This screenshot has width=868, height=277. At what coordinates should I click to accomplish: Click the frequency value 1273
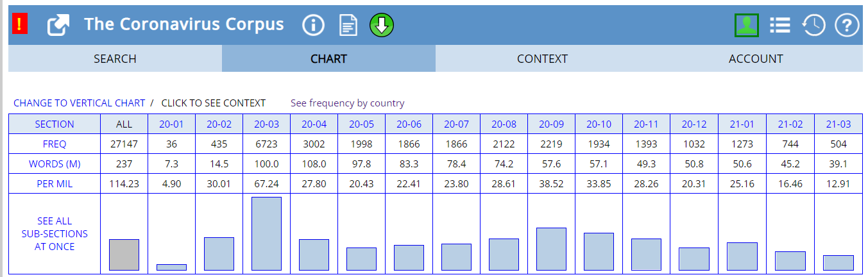click(x=741, y=144)
